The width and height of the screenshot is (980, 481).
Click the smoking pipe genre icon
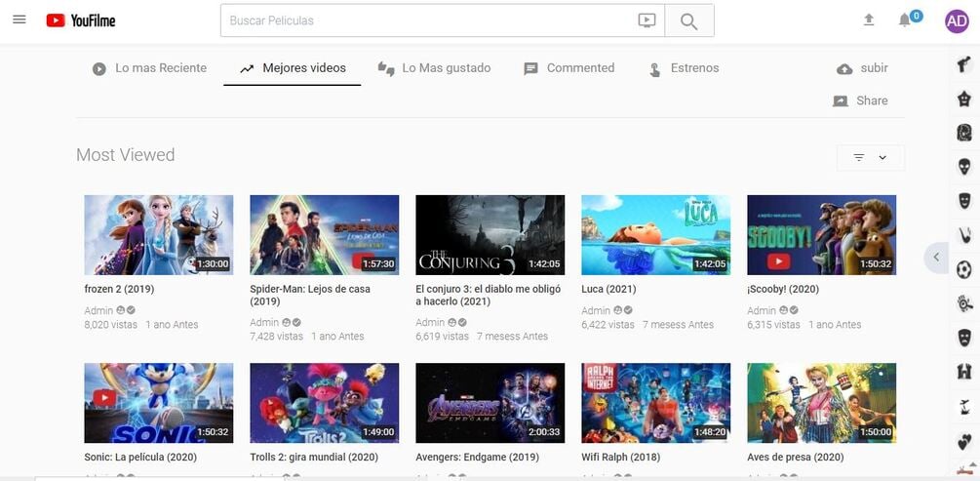coord(964,234)
